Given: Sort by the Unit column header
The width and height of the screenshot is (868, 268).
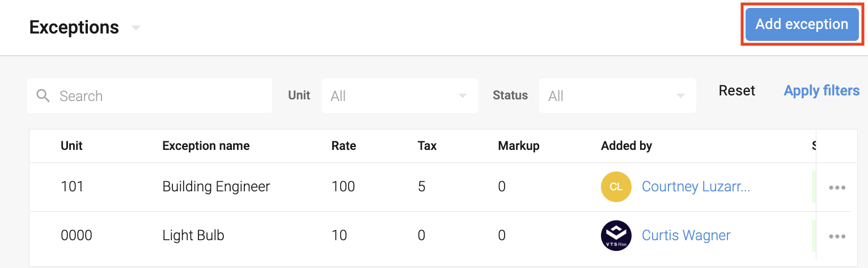Looking at the screenshot, I should click(x=71, y=146).
